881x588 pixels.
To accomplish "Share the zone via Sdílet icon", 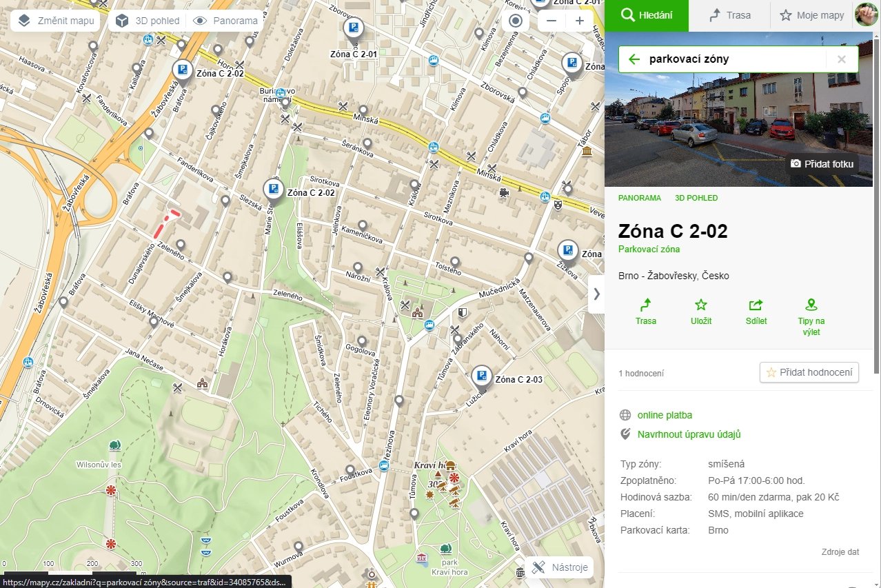I will pyautogui.click(x=756, y=312).
